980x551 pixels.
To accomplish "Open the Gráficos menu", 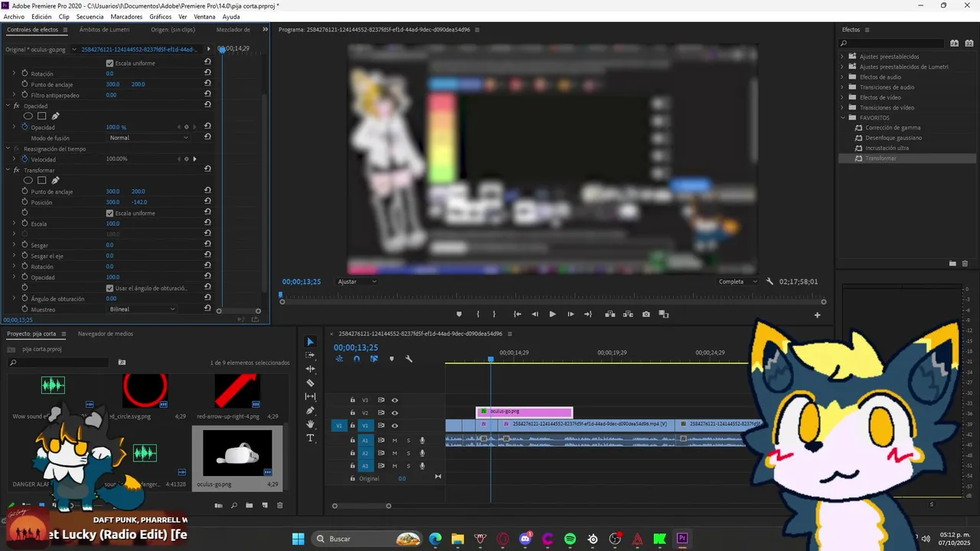I will click(160, 16).
